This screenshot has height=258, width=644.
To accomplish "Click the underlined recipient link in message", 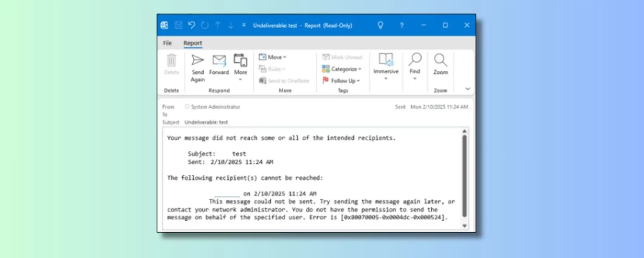I will 227,194.
